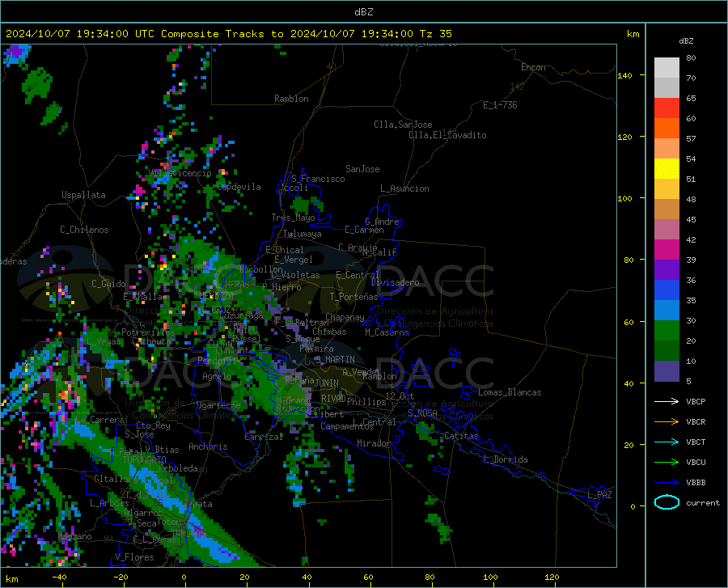Image resolution: width=728 pixels, height=588 pixels.
Task: Click the Campamentos map label
Action: (x=347, y=426)
